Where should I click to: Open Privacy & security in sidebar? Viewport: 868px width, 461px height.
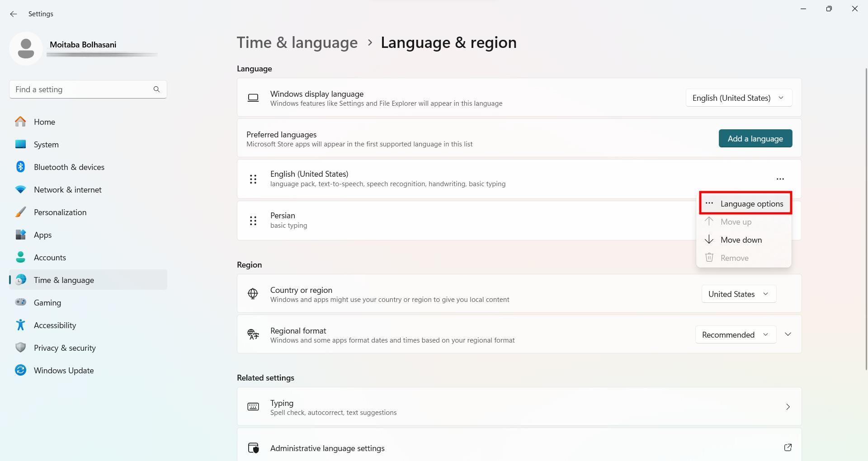point(65,348)
